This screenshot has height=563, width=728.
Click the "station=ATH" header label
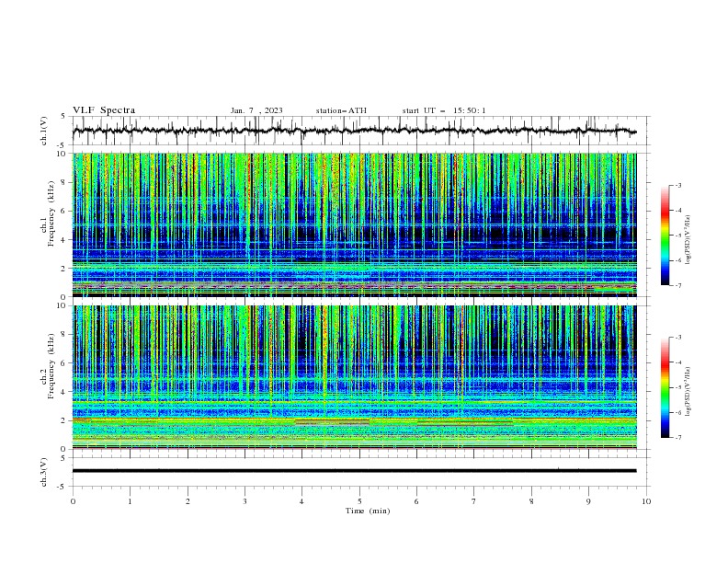pyautogui.click(x=341, y=110)
